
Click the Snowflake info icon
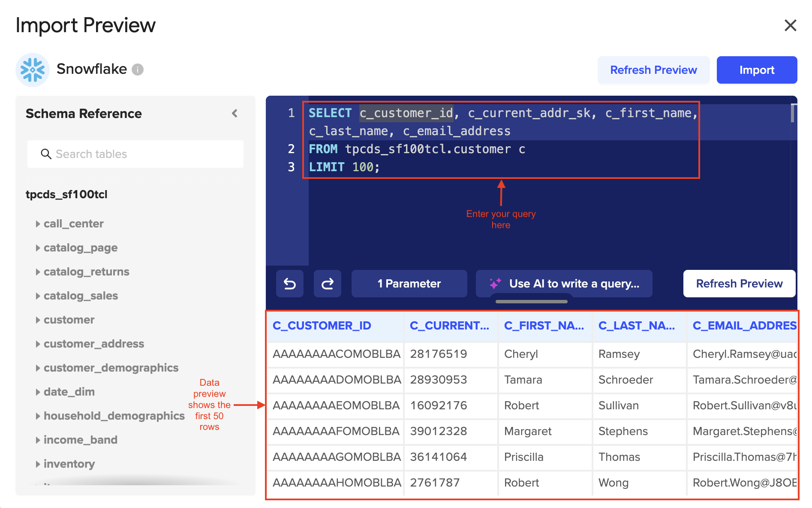coord(138,70)
